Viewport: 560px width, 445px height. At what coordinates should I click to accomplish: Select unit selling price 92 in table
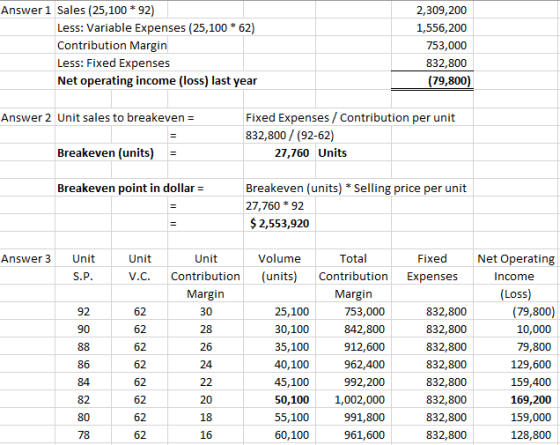(x=83, y=312)
